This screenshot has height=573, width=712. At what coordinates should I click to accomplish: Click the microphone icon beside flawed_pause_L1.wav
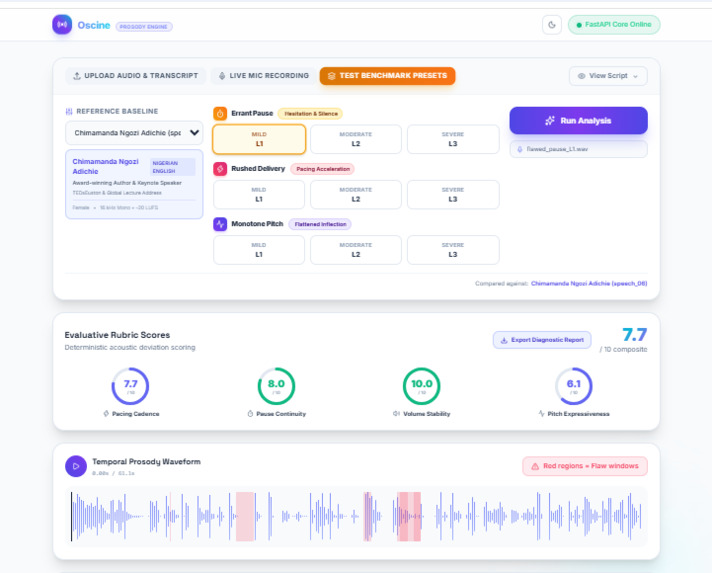520,149
